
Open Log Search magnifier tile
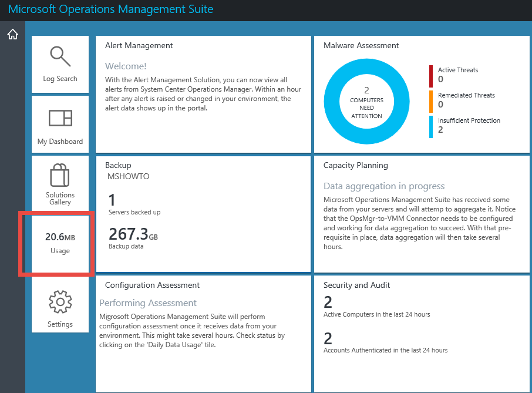pyautogui.click(x=60, y=64)
